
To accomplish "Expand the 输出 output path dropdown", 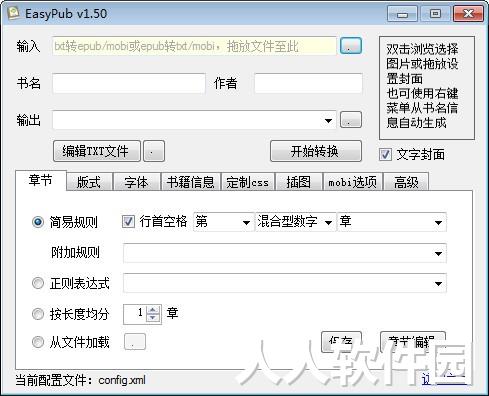I will point(328,120).
